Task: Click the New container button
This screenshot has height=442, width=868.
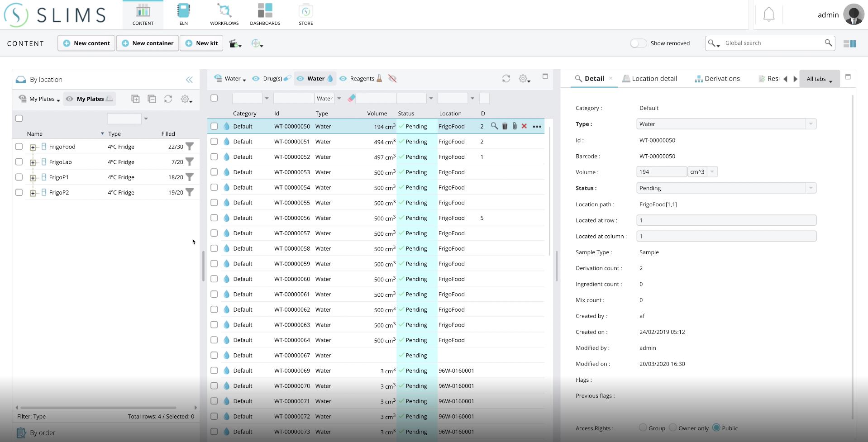Action: (x=148, y=43)
